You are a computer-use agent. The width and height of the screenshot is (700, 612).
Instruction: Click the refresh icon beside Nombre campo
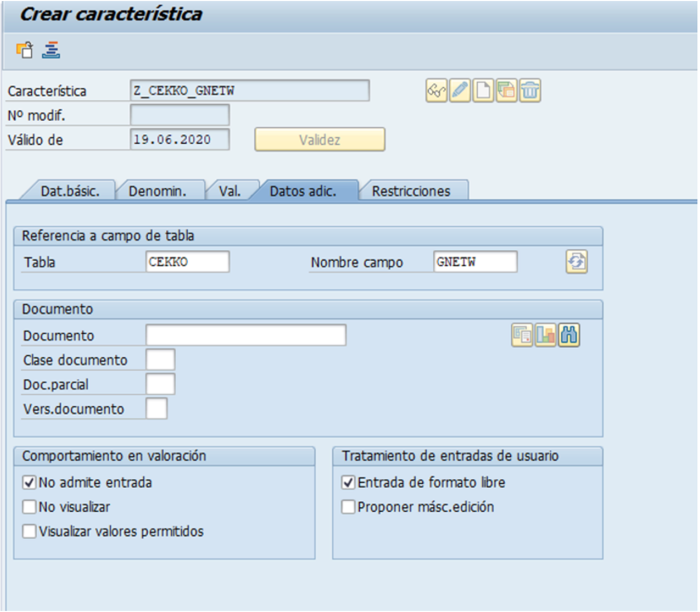[x=577, y=262]
